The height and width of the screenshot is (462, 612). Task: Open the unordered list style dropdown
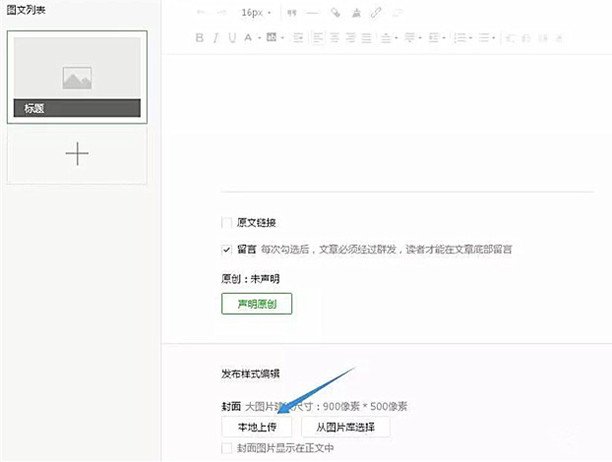(494, 38)
